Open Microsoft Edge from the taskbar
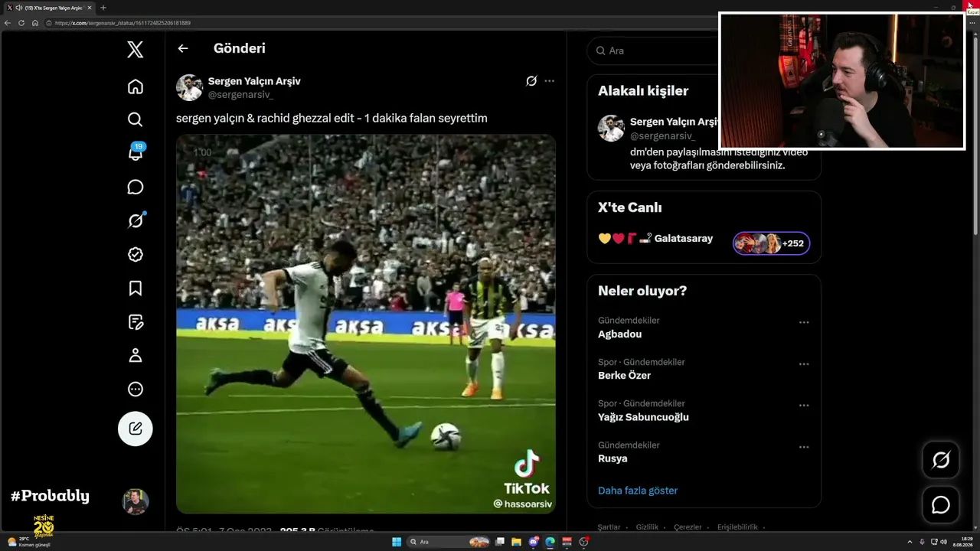The image size is (980, 551). click(x=550, y=542)
